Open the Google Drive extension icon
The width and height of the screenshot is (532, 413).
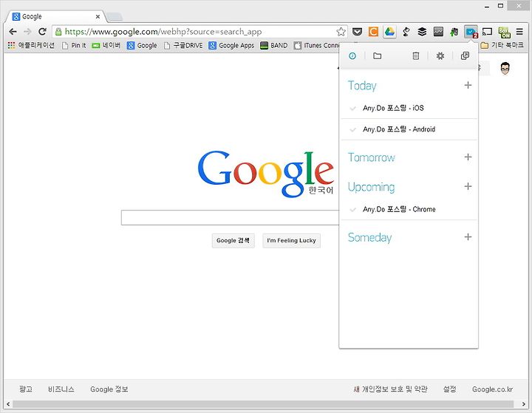tap(389, 32)
